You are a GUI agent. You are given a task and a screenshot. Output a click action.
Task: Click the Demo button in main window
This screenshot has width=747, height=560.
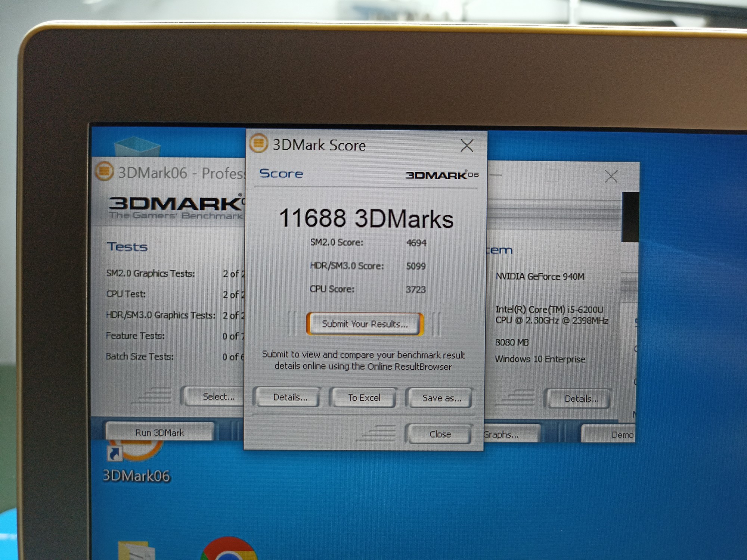point(609,435)
